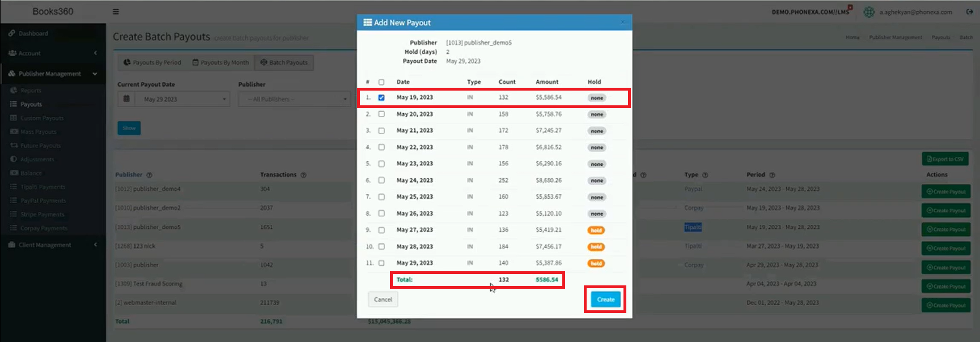Click the globe icon beside user email
Image resolution: width=980 pixels, height=342 pixels.
tap(868, 12)
